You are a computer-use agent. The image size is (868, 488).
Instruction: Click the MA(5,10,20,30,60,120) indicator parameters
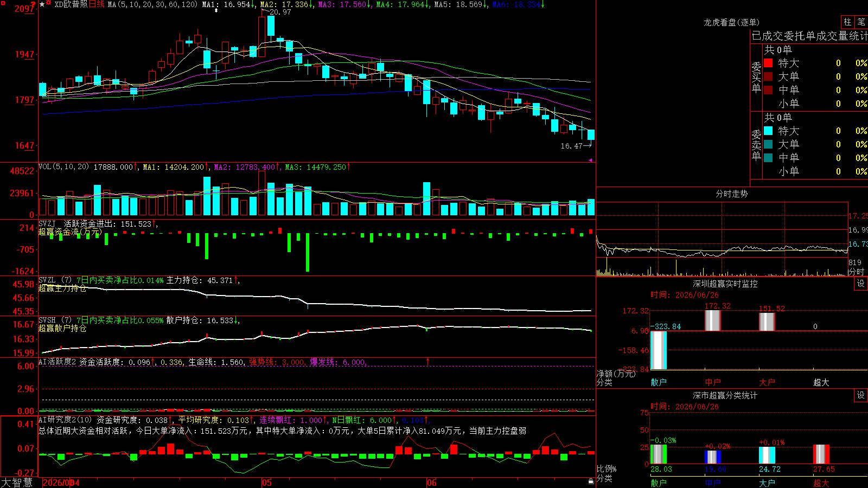pos(152,4)
